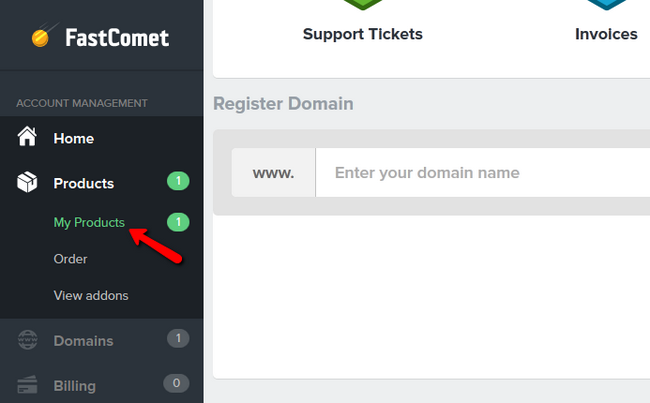650x403 pixels.
Task: Click the Billing credit card icon
Action: pyautogui.click(x=27, y=384)
